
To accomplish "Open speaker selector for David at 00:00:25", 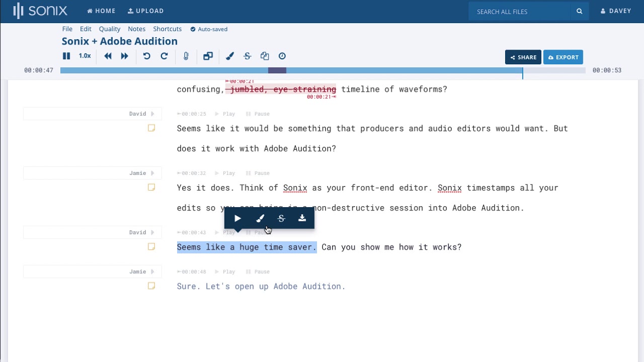I will tap(93, 114).
